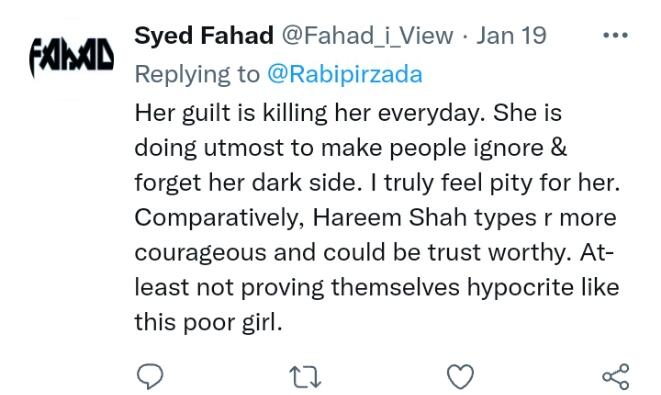Click the phrase "this poor girl" ending the tweet
661x395 pixels.
[208, 322]
